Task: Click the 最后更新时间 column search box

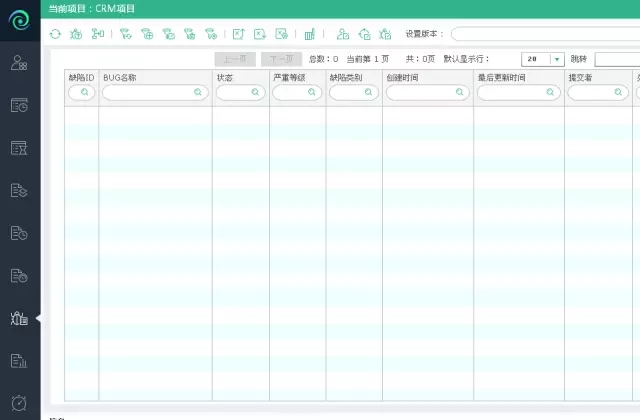Action: pyautogui.click(x=519, y=93)
